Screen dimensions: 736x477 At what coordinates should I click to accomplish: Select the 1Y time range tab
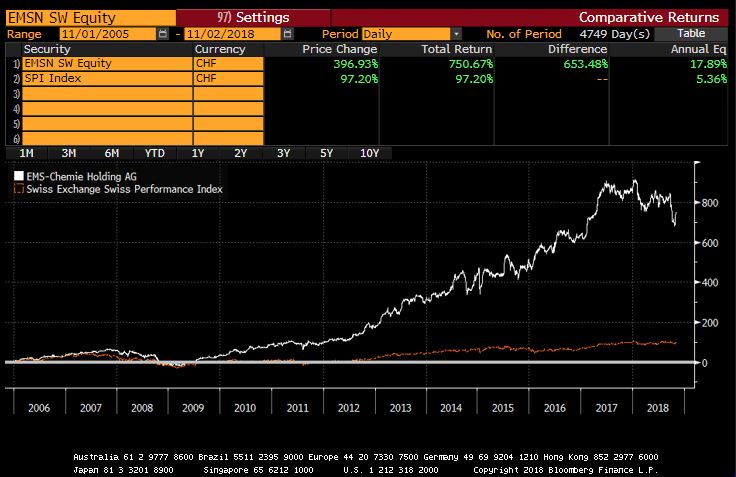[x=198, y=153]
